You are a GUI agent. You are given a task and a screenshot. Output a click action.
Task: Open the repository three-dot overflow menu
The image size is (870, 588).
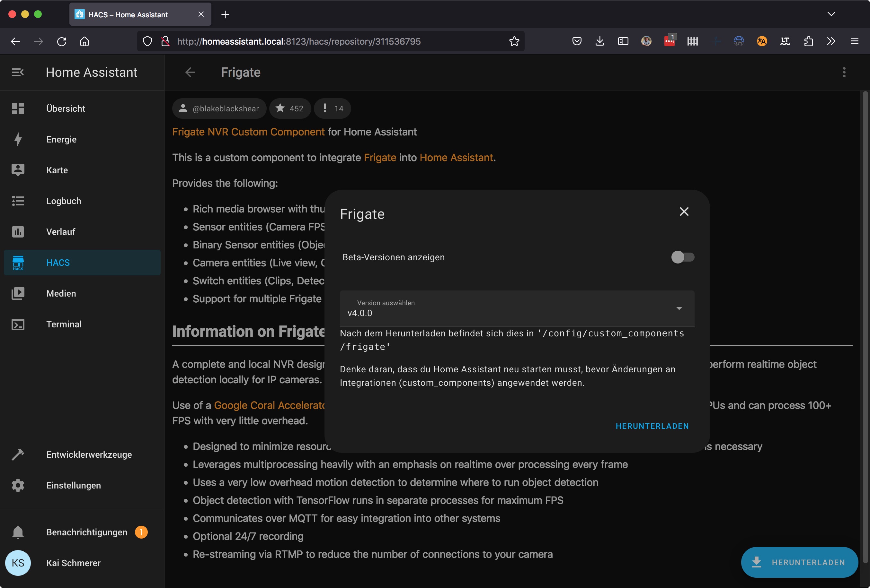coord(844,72)
